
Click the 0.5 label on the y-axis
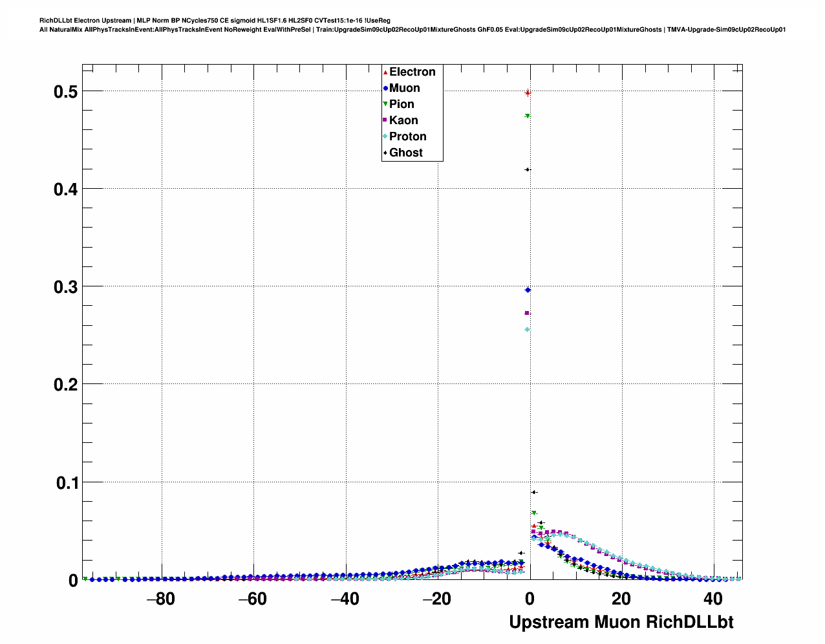pos(65,92)
